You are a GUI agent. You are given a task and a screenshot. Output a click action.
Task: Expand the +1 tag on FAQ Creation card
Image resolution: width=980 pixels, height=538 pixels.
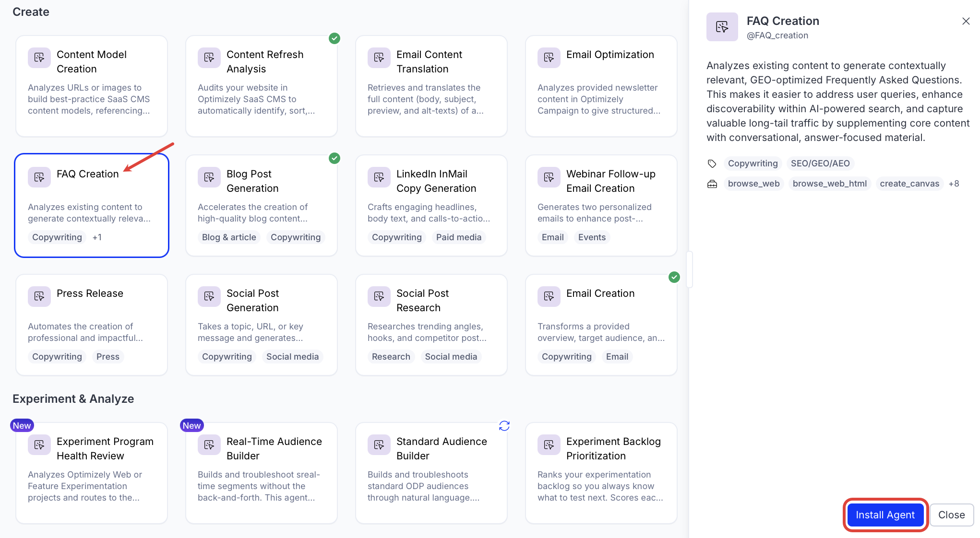pos(97,237)
